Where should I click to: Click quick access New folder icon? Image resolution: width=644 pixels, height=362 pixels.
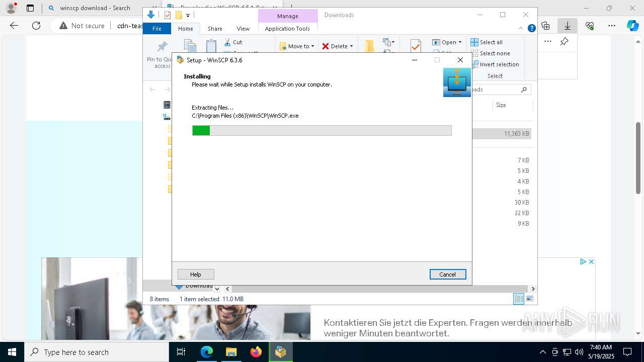point(179,15)
